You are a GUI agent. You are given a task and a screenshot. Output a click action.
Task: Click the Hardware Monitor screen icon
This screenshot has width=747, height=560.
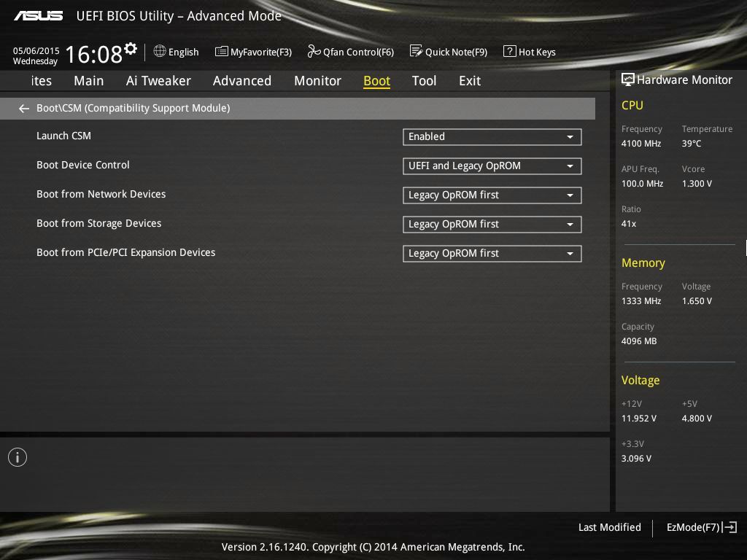pyautogui.click(x=628, y=79)
